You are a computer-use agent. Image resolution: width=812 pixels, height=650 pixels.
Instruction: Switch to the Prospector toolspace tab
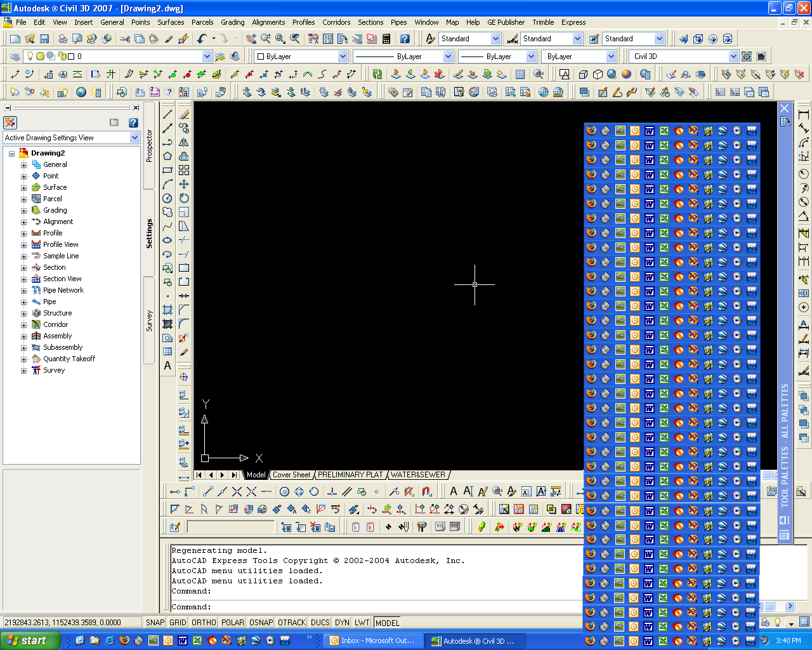click(x=150, y=145)
